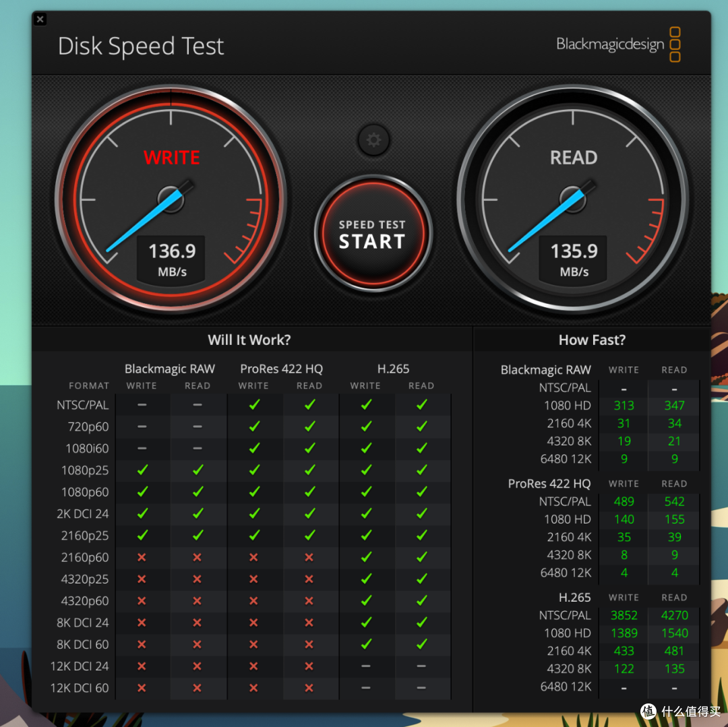Click the ProRes 422 HQ heading in How Fast
Viewport: 728px width, 727px height.
click(x=549, y=484)
